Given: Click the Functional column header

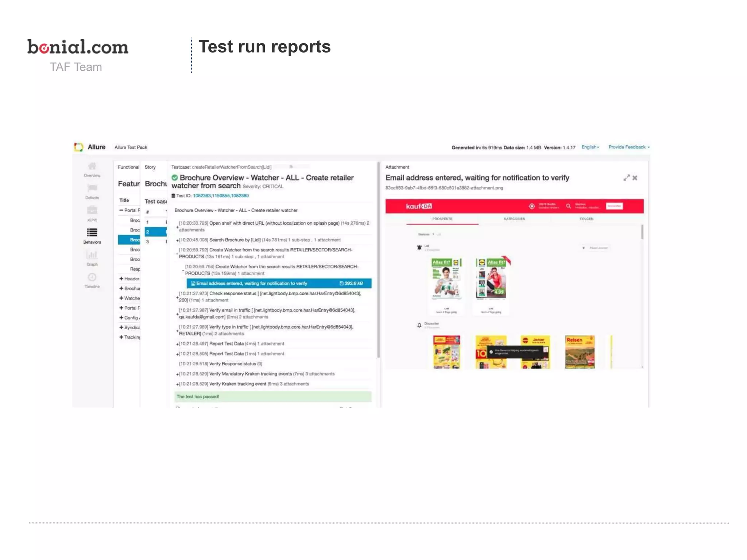Looking at the screenshot, I should (x=128, y=167).
